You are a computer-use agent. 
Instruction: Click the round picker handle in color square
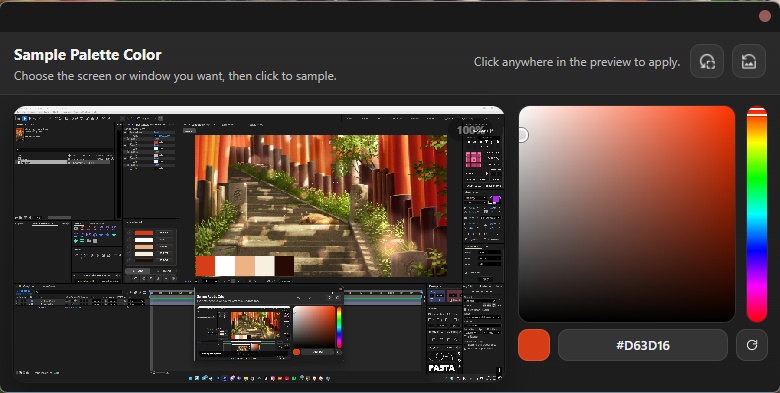tap(522, 135)
